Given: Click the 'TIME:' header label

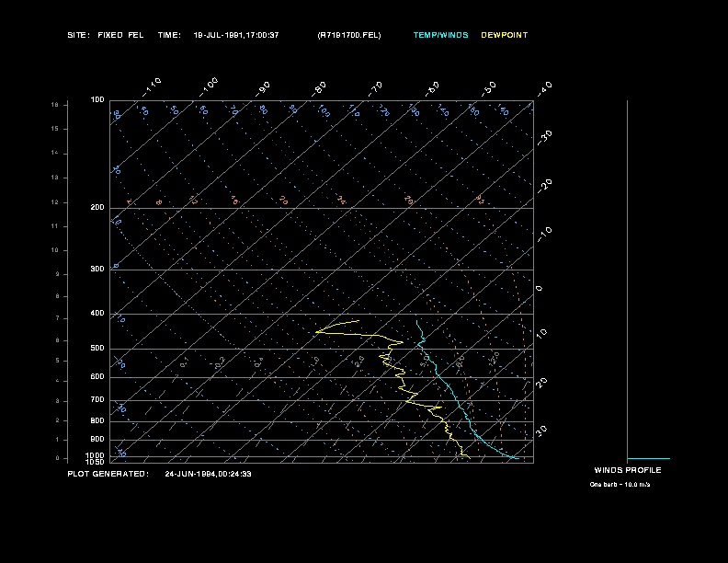Looking at the screenshot, I should pyautogui.click(x=169, y=35).
